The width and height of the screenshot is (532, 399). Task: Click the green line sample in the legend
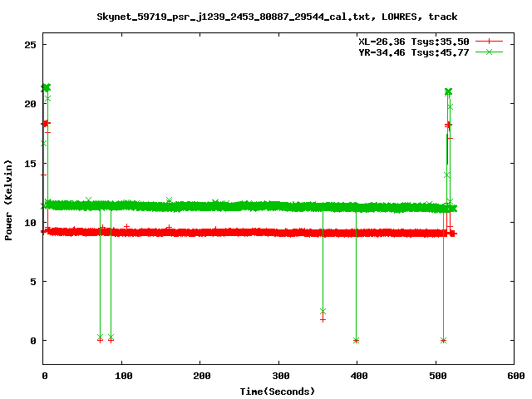pos(489,52)
